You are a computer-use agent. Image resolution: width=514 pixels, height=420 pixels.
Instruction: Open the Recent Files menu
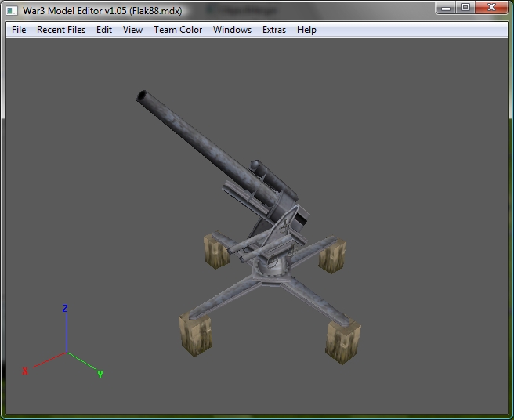click(x=61, y=30)
